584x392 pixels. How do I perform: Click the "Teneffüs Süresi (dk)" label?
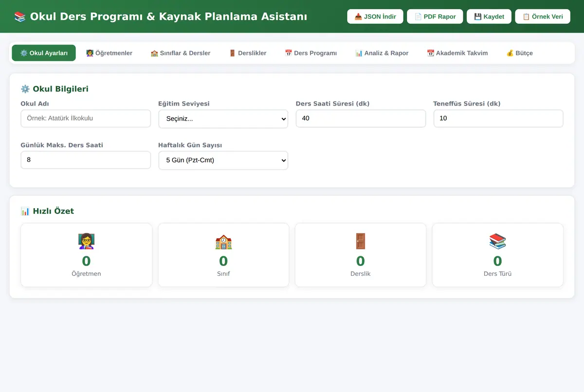(x=467, y=104)
